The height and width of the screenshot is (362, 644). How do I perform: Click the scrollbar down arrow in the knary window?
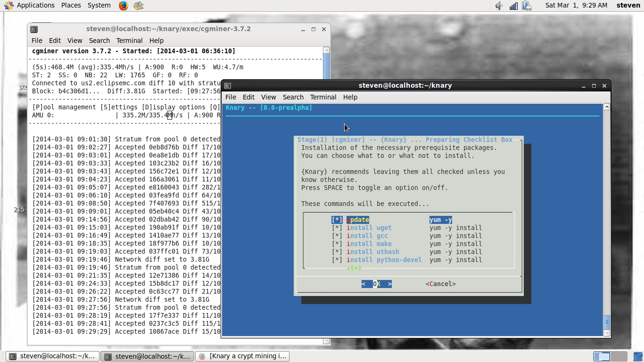607,333
